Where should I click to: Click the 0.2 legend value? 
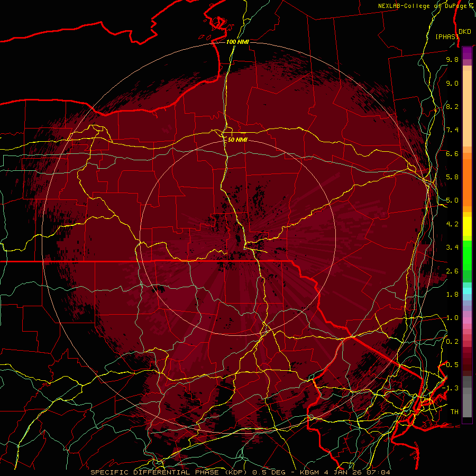[x=452, y=342]
